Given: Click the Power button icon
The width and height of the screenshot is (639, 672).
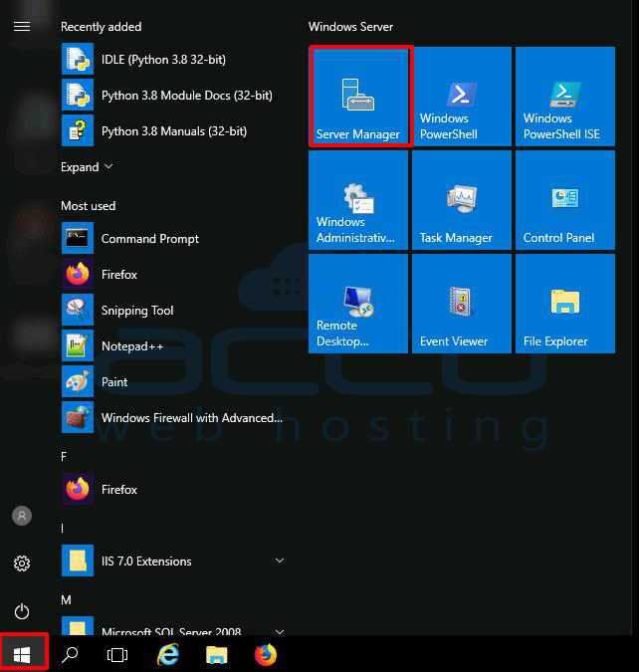Looking at the screenshot, I should 22,611.
